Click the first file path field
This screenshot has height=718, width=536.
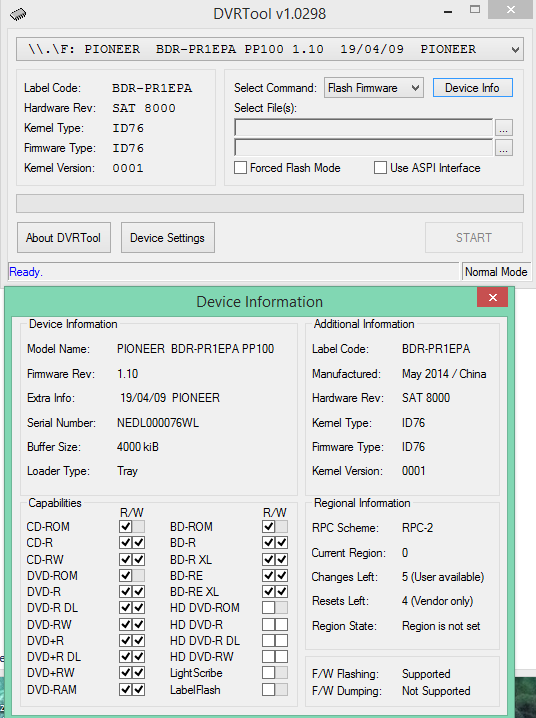[x=363, y=127]
